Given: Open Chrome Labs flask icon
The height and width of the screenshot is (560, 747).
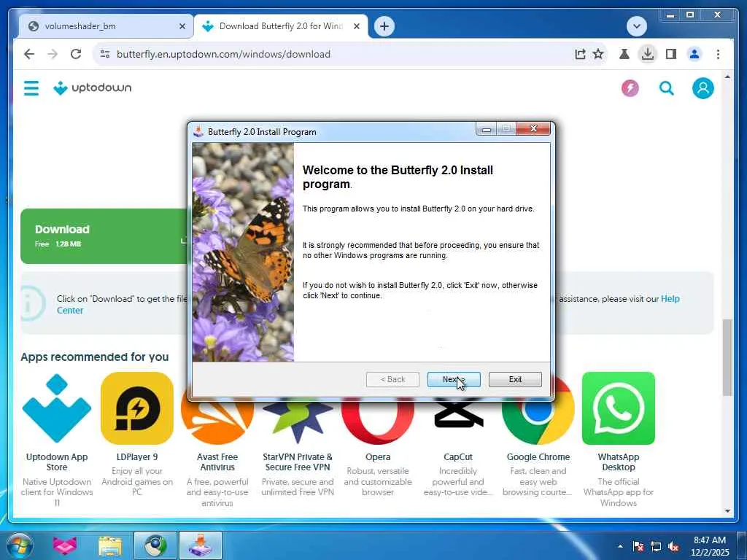Looking at the screenshot, I should click(x=624, y=54).
